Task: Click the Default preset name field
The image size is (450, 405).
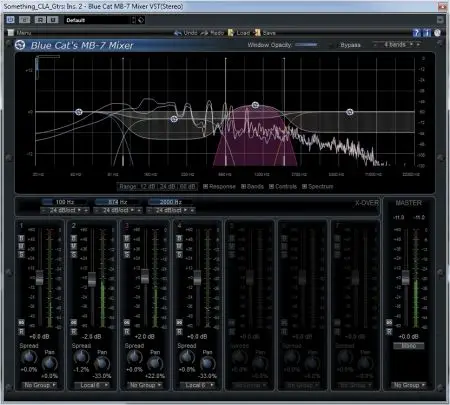Action: click(98, 20)
